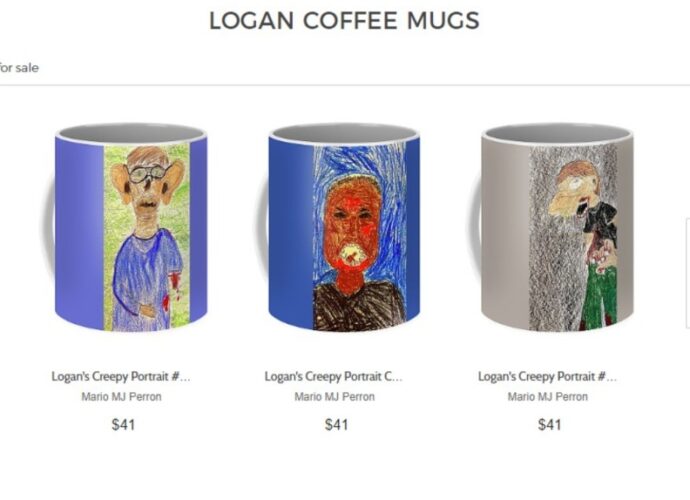
Task: Open Logan's Creepy Portrait C... title link
Action: [x=334, y=376]
